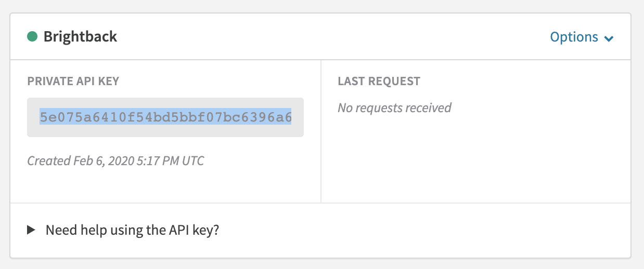This screenshot has width=644, height=269.
Task: Click the highlighted API key text
Action: pyautogui.click(x=165, y=117)
